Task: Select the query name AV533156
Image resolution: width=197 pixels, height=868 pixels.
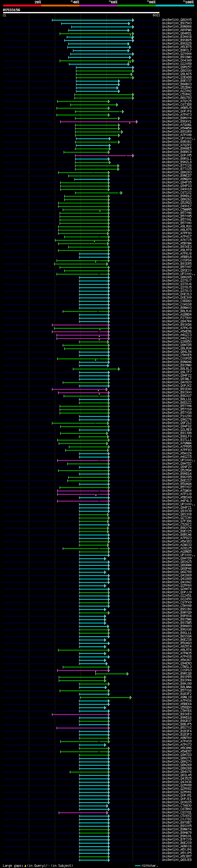Action: [11, 10]
